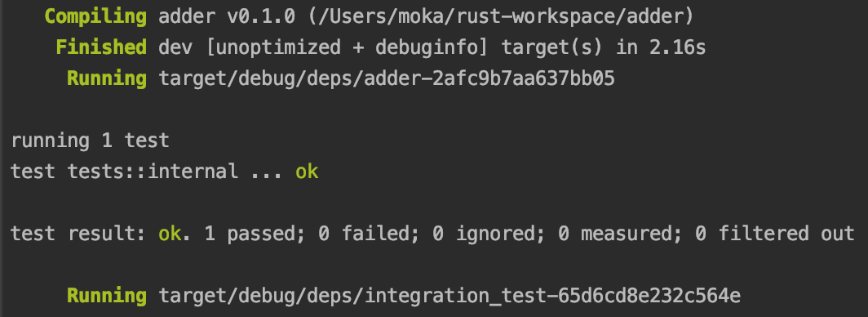Click the test result: label text
This screenshot has width=868, height=317.
click(x=78, y=234)
